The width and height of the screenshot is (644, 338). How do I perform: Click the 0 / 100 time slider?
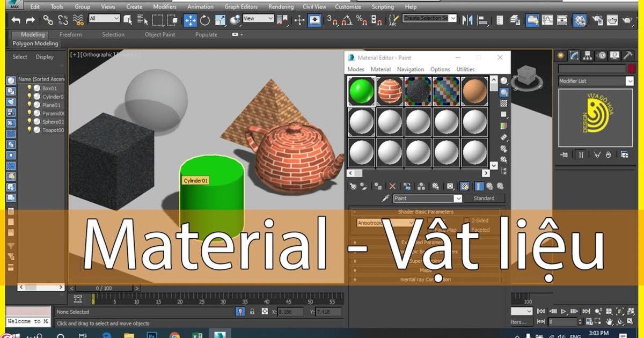coord(105,288)
